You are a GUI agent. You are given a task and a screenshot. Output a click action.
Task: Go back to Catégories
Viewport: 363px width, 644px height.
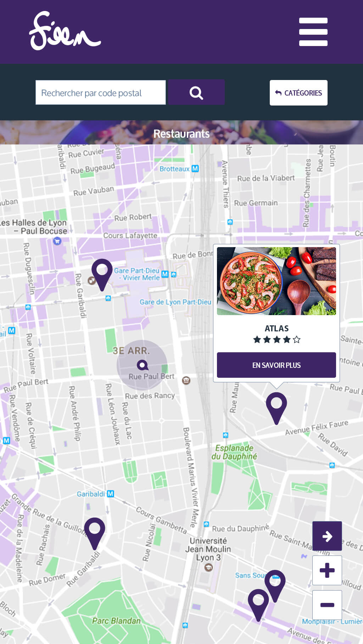click(298, 93)
